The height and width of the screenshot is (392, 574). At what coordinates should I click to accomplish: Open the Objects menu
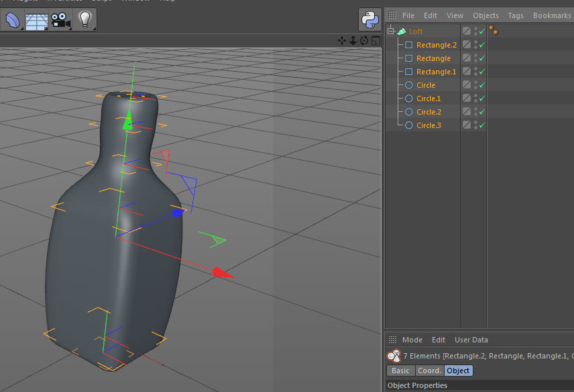tap(485, 15)
